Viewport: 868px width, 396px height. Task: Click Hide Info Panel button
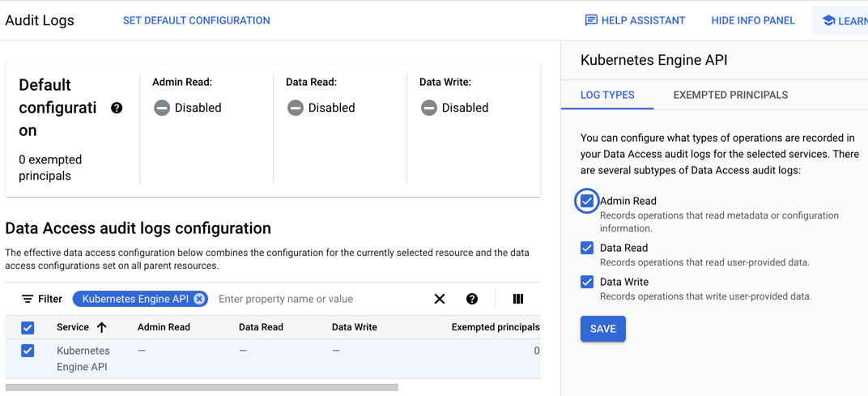coord(753,20)
